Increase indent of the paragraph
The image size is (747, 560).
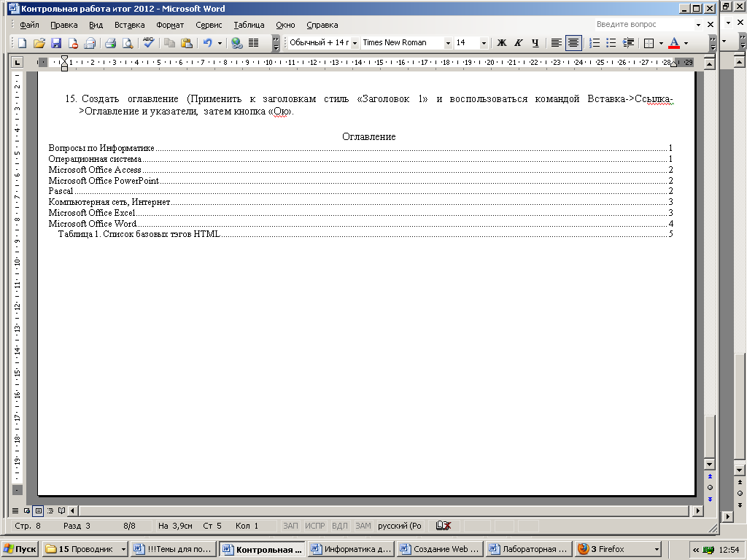click(x=628, y=43)
